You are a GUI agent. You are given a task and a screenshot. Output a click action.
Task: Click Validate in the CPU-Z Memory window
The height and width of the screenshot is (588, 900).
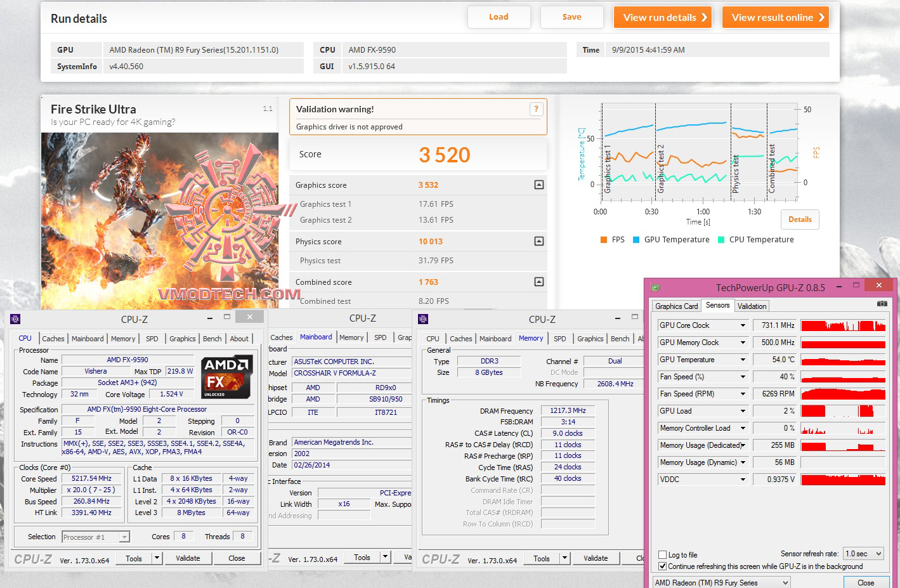[596, 558]
